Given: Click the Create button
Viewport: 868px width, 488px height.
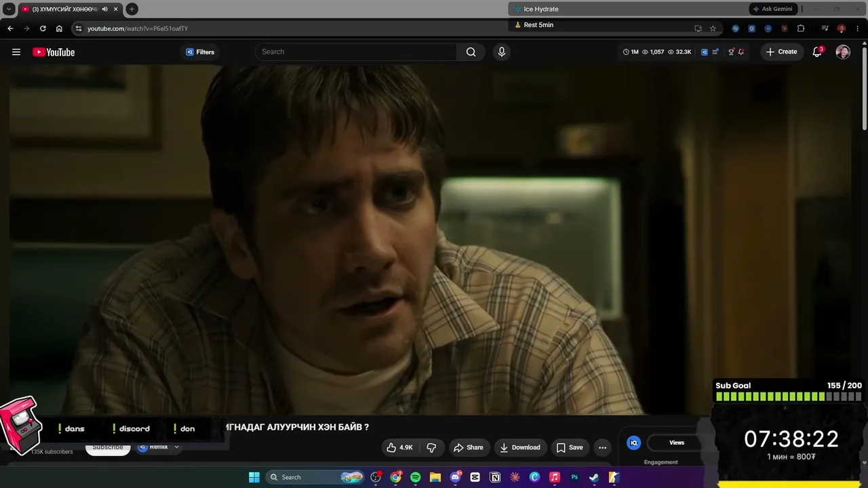Looking at the screenshot, I should point(782,52).
